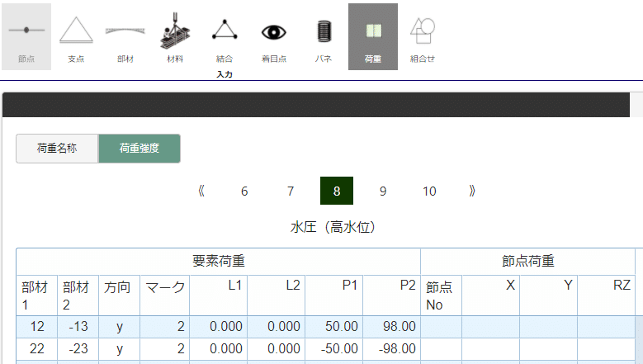Click L1 cell in row 12
This screenshot has height=364, width=643.
click(x=219, y=327)
